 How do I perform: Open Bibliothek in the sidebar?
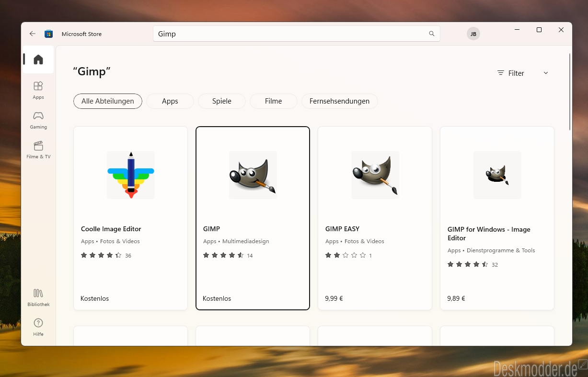coord(38,297)
